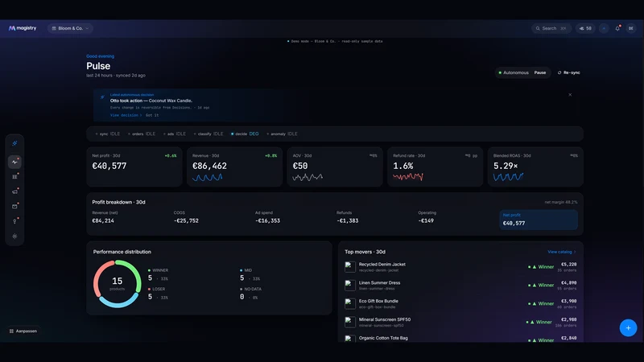Click the Search field in top bar
The height and width of the screenshot is (362, 644).
coord(551,28)
